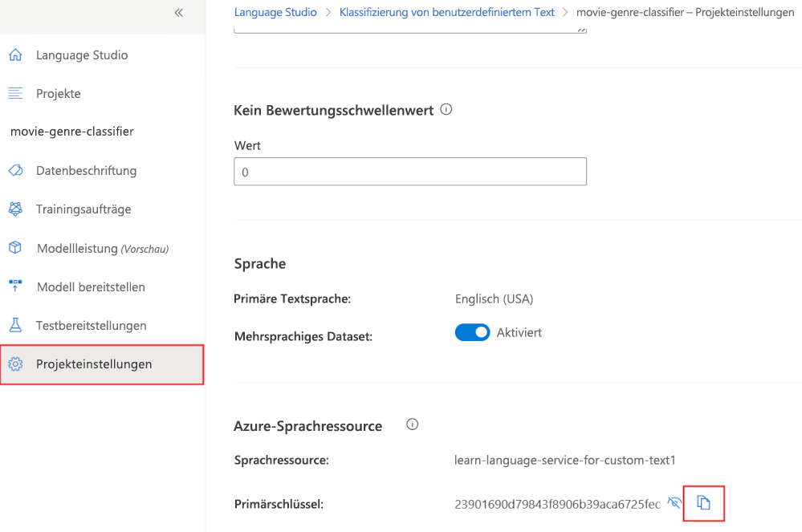This screenshot has width=802, height=532.
Task: Click the Modell bereitstellen icon
Action: pyautogui.click(x=15, y=286)
